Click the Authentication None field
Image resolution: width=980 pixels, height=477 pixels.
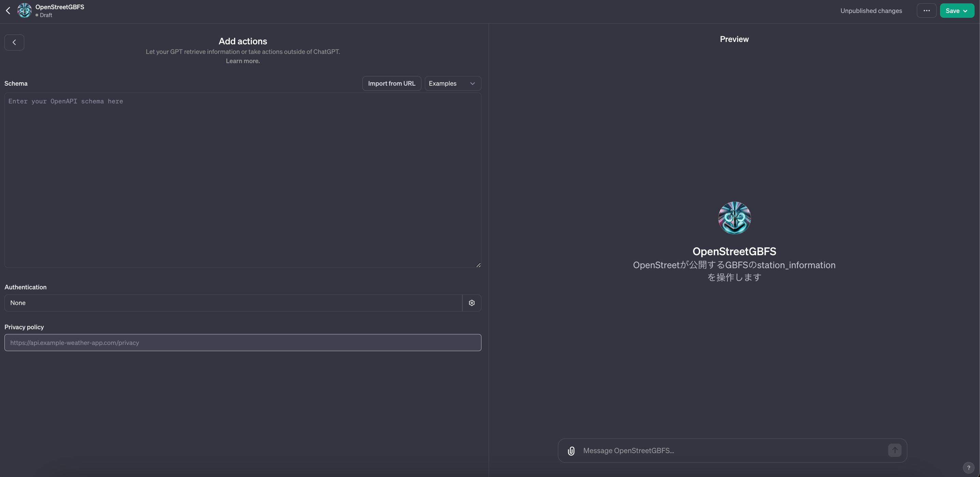(233, 303)
